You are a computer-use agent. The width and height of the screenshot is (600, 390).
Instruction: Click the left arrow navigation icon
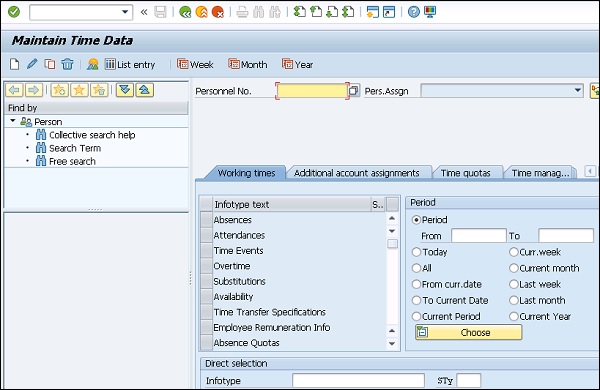coord(15,90)
